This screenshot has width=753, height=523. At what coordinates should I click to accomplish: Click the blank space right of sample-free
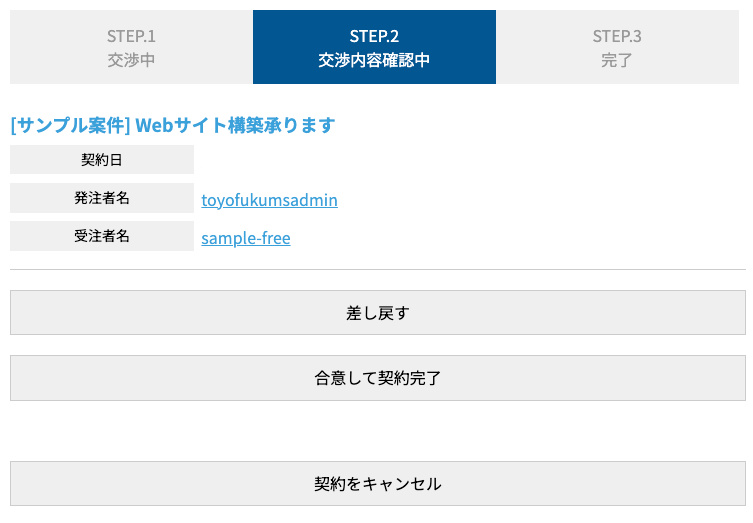tap(520, 238)
